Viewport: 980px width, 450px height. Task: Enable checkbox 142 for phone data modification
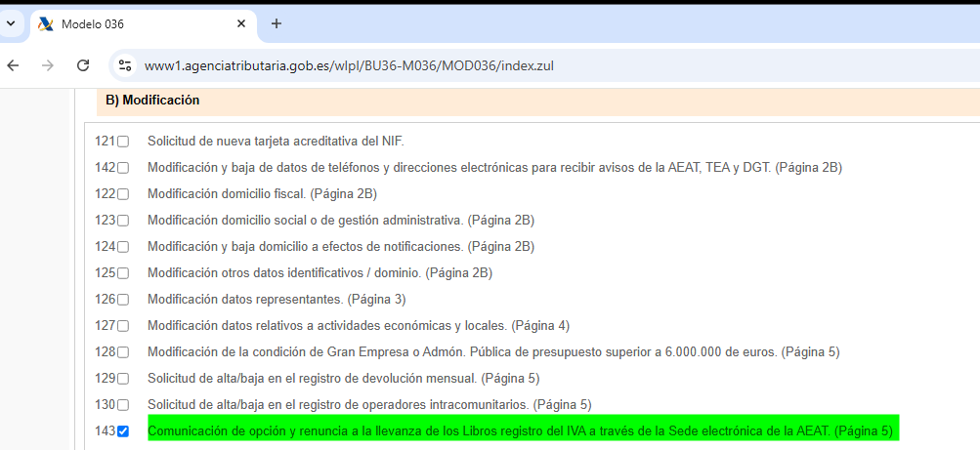click(x=123, y=168)
